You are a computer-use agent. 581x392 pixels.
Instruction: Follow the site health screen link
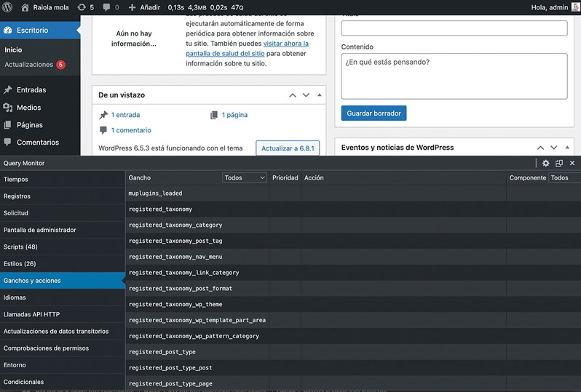click(247, 49)
